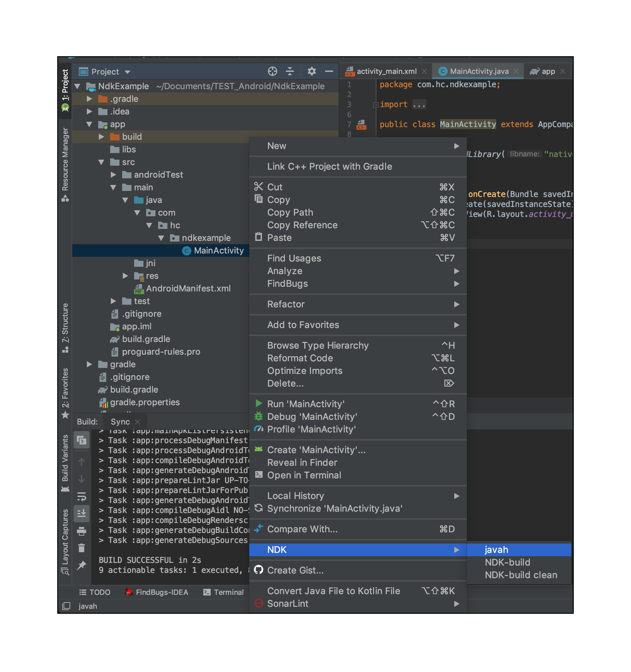Click tool window toggle icon in status bar
This screenshot has height=672, width=631.
(66, 606)
